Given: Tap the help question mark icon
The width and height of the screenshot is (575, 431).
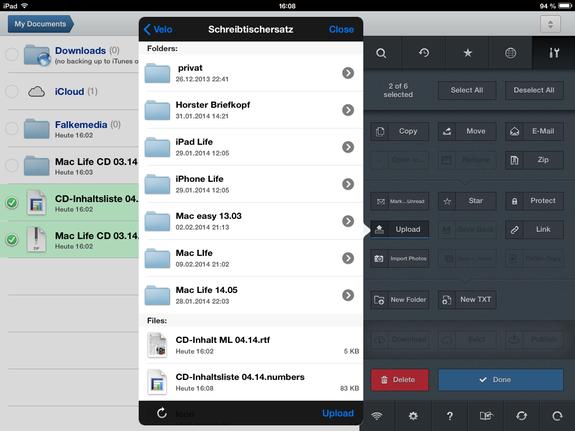Looking at the screenshot, I should [449, 416].
